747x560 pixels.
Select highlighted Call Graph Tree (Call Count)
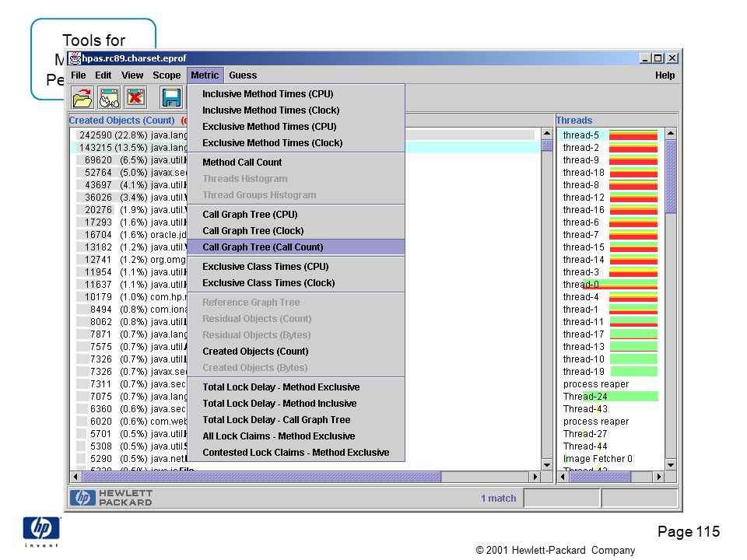click(296, 247)
